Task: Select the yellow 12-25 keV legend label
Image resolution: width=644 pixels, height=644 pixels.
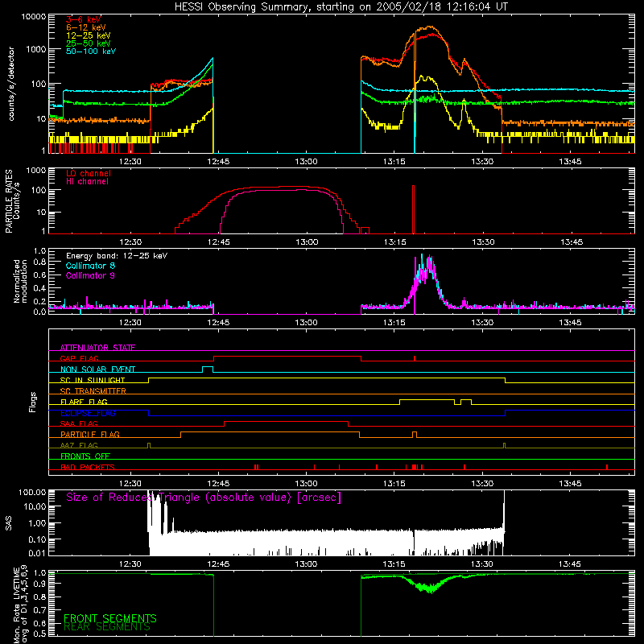Action: 89,35
